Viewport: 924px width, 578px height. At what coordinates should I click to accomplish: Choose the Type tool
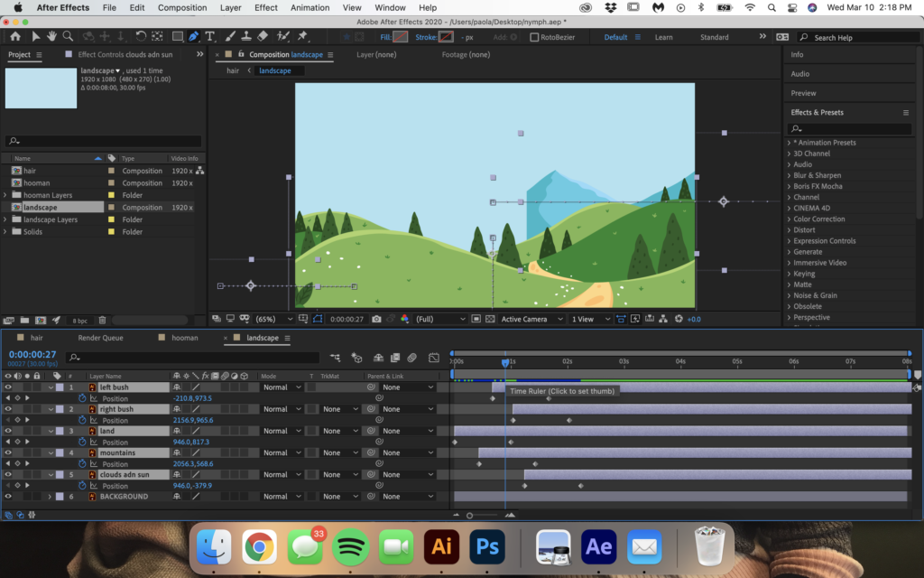pyautogui.click(x=210, y=37)
